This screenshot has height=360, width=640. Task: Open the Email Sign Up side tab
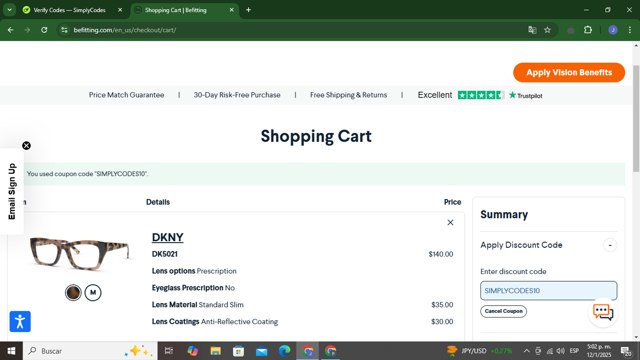[12, 191]
